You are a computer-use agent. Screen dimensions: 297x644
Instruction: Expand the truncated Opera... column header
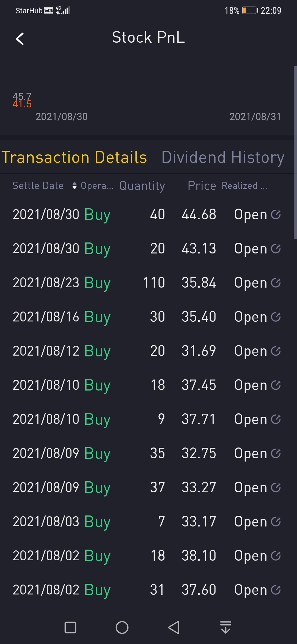97,186
